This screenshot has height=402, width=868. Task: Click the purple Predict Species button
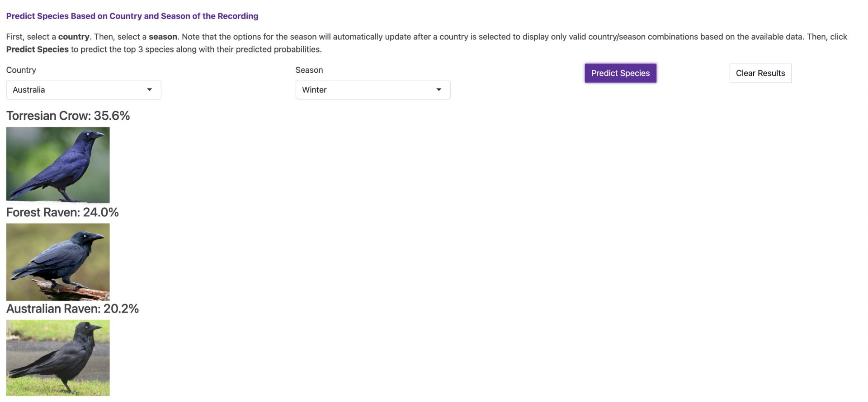coord(620,73)
